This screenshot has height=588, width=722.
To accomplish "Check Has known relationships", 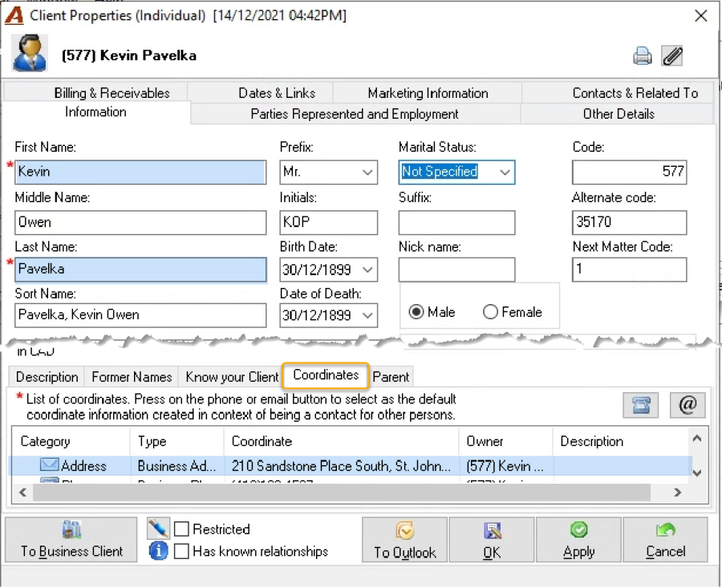I will [181, 551].
